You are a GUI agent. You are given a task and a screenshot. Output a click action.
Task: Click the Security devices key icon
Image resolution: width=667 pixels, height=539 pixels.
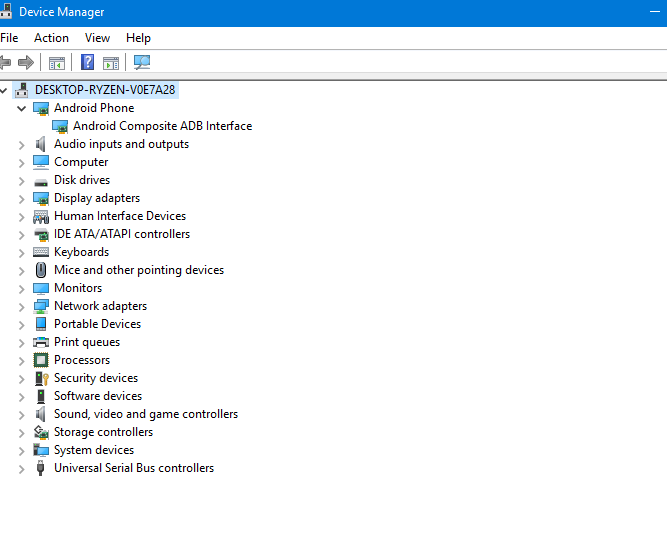[x=41, y=378]
